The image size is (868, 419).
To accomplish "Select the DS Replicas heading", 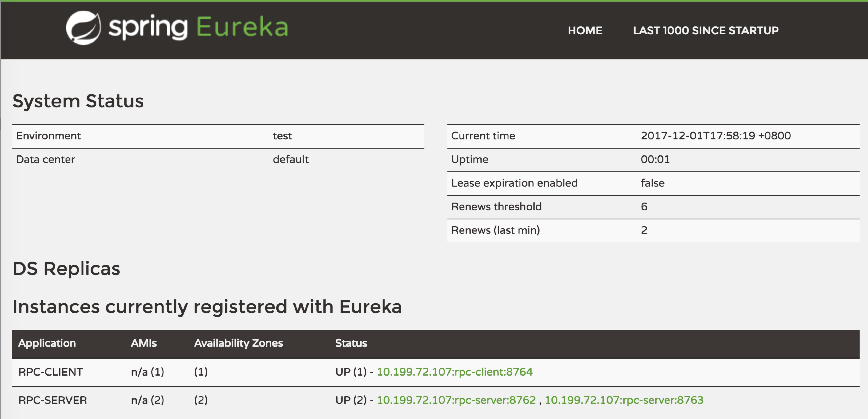I will click(66, 269).
